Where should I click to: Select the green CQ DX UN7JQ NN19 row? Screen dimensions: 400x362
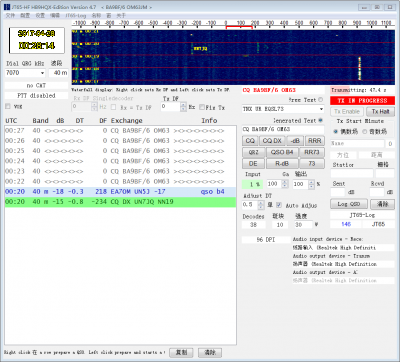click(120, 202)
